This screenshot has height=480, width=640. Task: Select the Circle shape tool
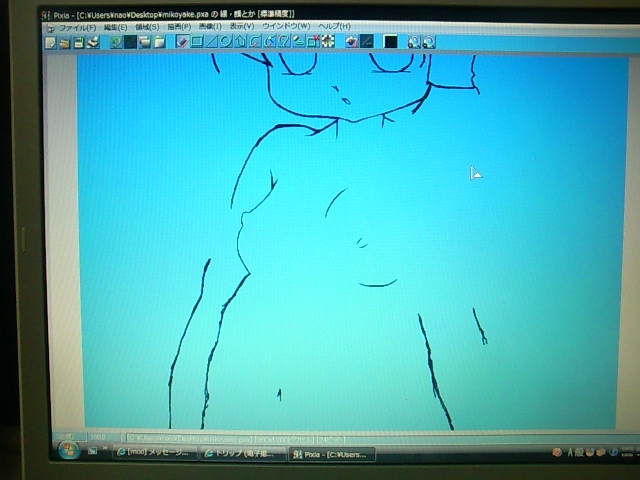point(225,42)
